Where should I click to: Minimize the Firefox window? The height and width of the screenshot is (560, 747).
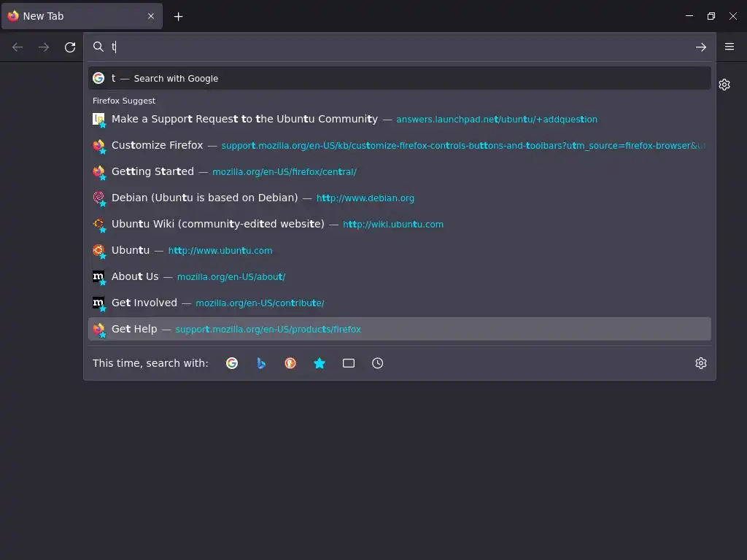click(x=689, y=16)
